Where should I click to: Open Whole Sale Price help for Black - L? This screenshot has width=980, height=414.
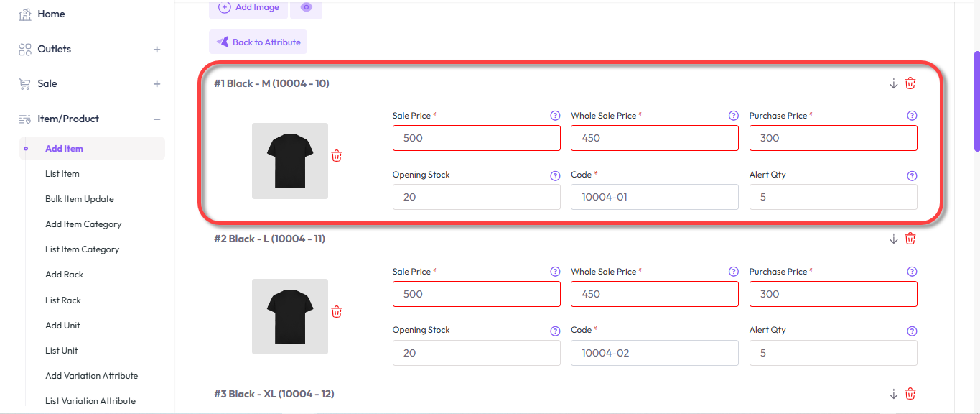pyautogui.click(x=733, y=271)
